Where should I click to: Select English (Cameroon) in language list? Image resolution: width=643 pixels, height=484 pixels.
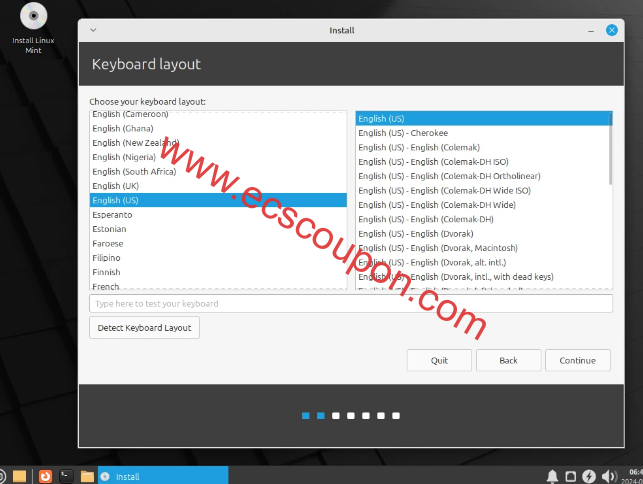point(218,114)
